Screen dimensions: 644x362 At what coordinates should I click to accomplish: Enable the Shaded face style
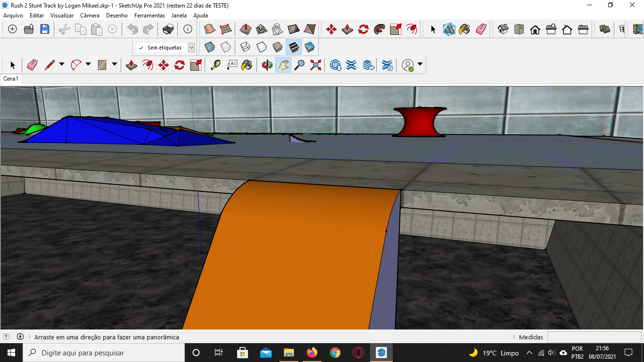[278, 47]
